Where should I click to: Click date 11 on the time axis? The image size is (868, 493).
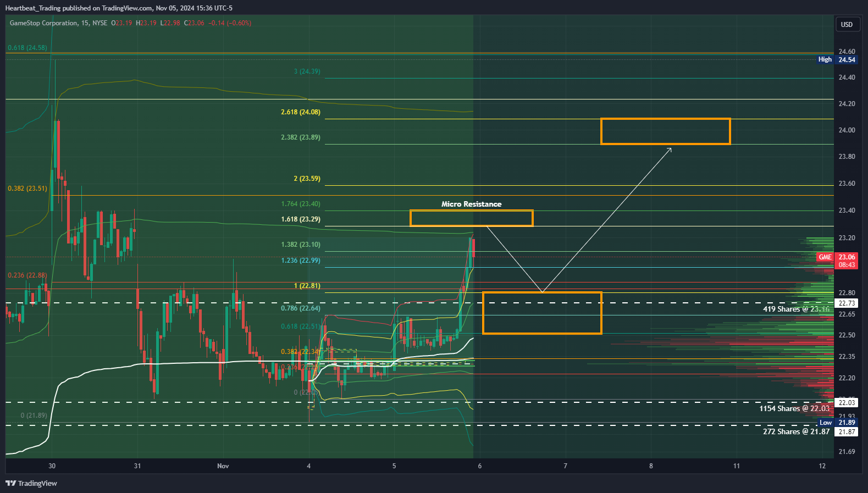coord(737,466)
